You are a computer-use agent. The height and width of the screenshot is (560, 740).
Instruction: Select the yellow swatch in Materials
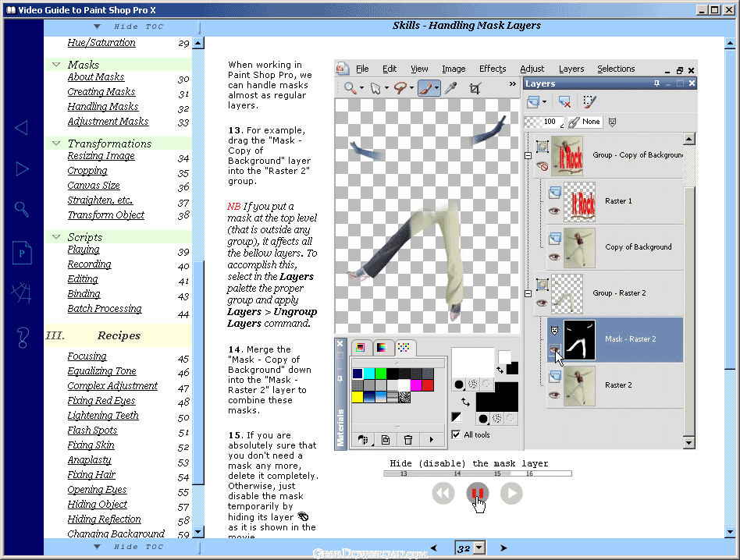[358, 397]
